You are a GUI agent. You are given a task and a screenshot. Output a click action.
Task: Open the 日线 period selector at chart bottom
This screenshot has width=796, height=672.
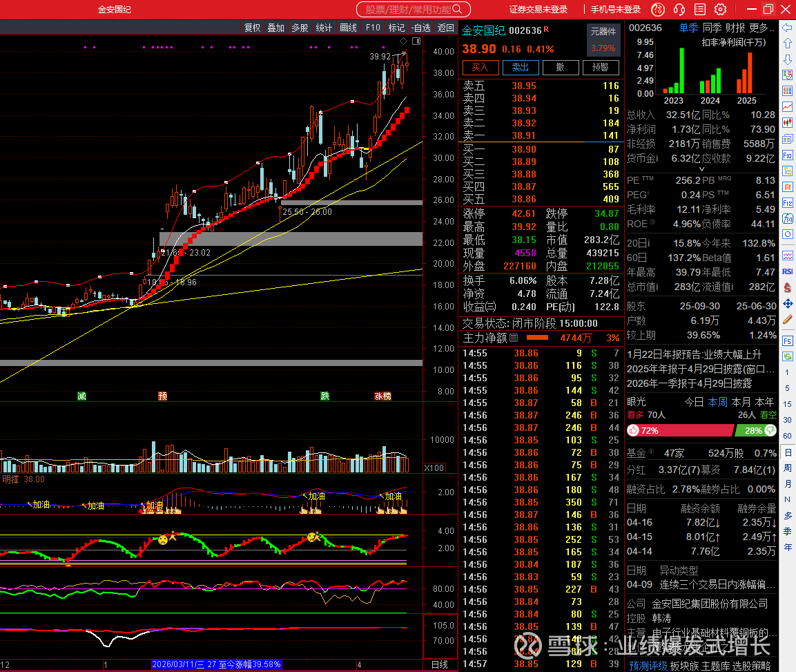(440, 664)
